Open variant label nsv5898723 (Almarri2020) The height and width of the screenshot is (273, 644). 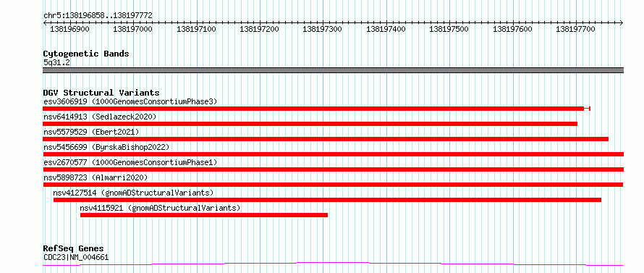[x=96, y=177]
